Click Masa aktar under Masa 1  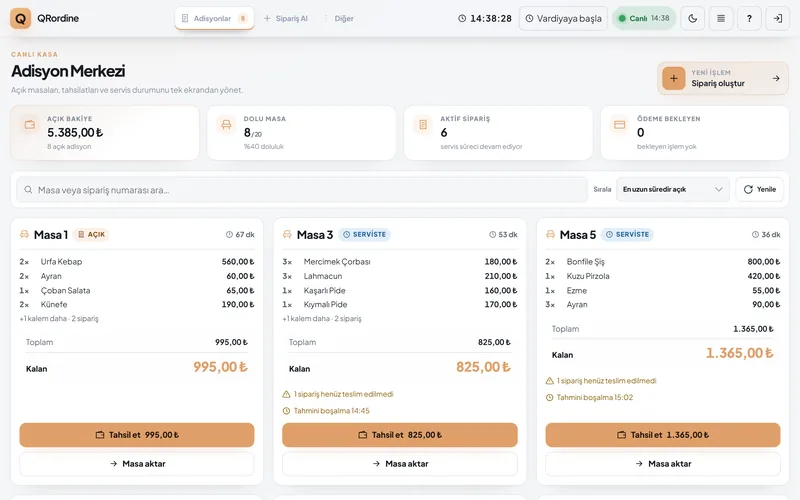point(137,464)
